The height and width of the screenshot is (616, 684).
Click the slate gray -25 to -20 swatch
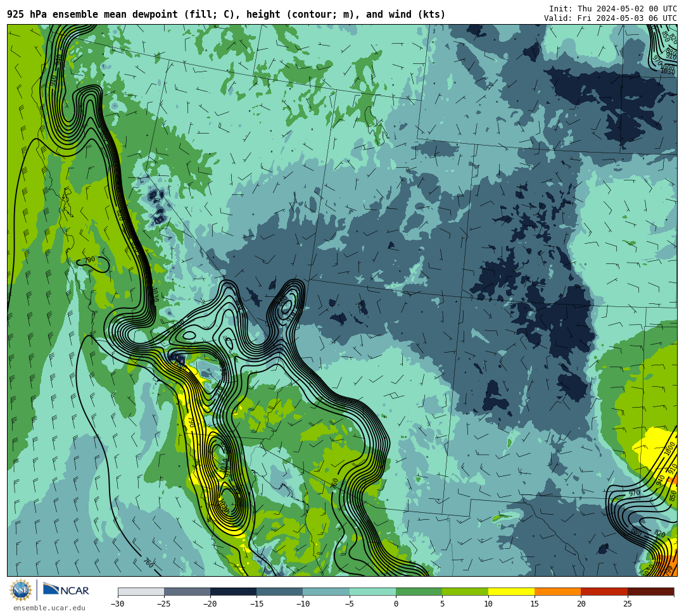pos(187,591)
